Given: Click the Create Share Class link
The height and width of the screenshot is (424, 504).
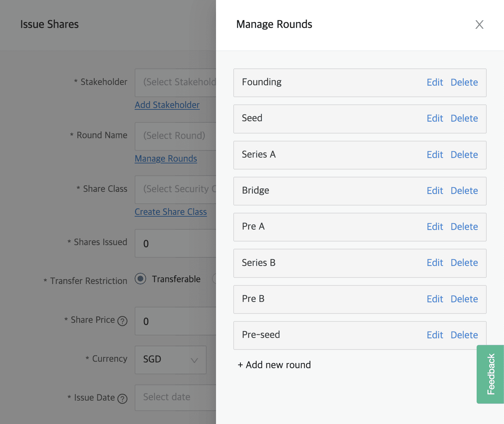Looking at the screenshot, I should pyautogui.click(x=171, y=212).
